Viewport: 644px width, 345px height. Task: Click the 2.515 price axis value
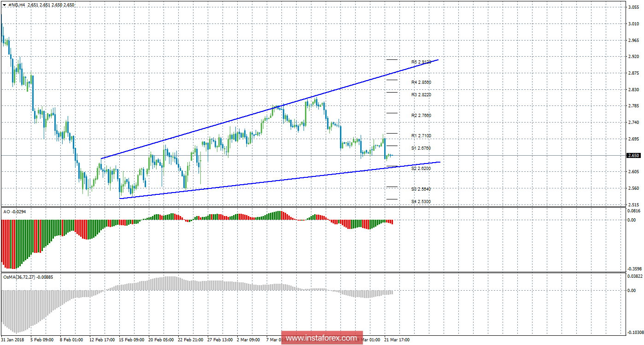coord(633,204)
